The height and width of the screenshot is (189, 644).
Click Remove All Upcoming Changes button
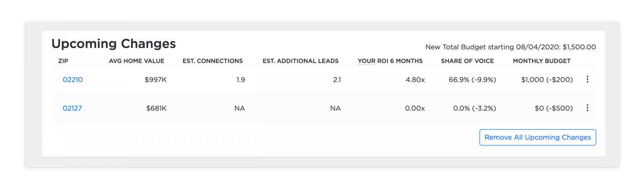click(x=537, y=138)
